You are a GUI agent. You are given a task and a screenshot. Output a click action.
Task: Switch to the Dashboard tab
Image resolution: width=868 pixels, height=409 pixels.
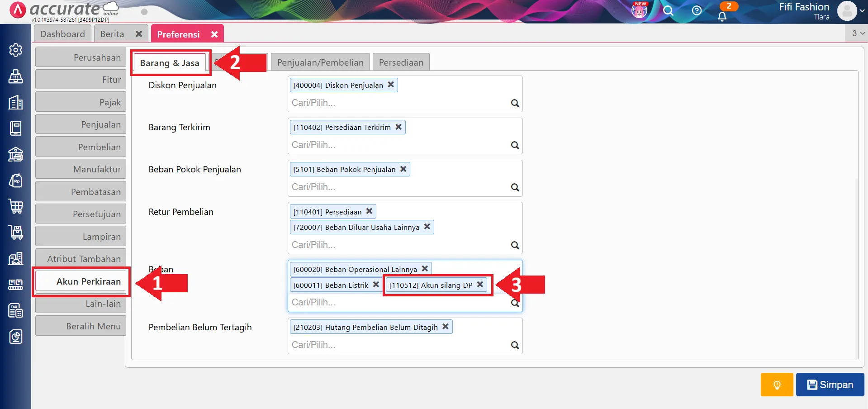(x=62, y=34)
